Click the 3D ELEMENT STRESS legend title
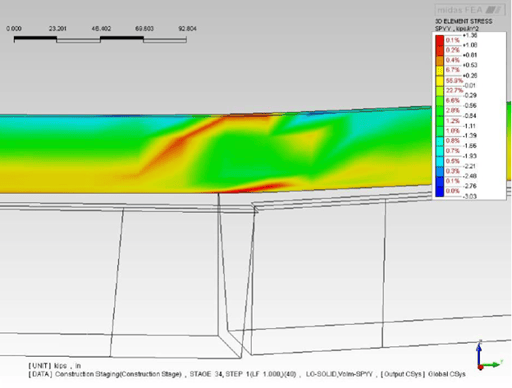Screen dimensions: 512x388 tap(463, 21)
